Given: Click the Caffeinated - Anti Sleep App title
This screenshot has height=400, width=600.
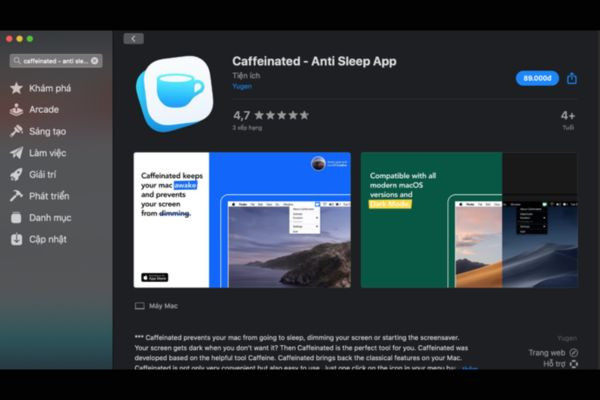Looking at the screenshot, I should click(314, 61).
